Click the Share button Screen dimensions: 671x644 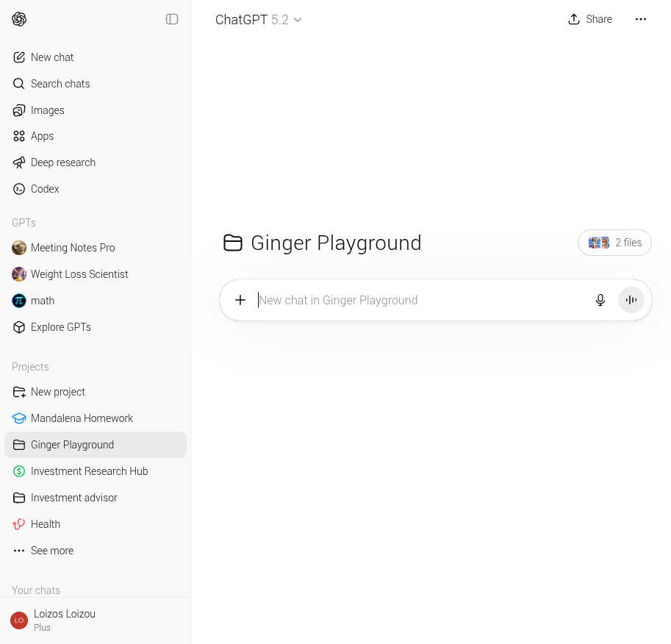(x=590, y=19)
